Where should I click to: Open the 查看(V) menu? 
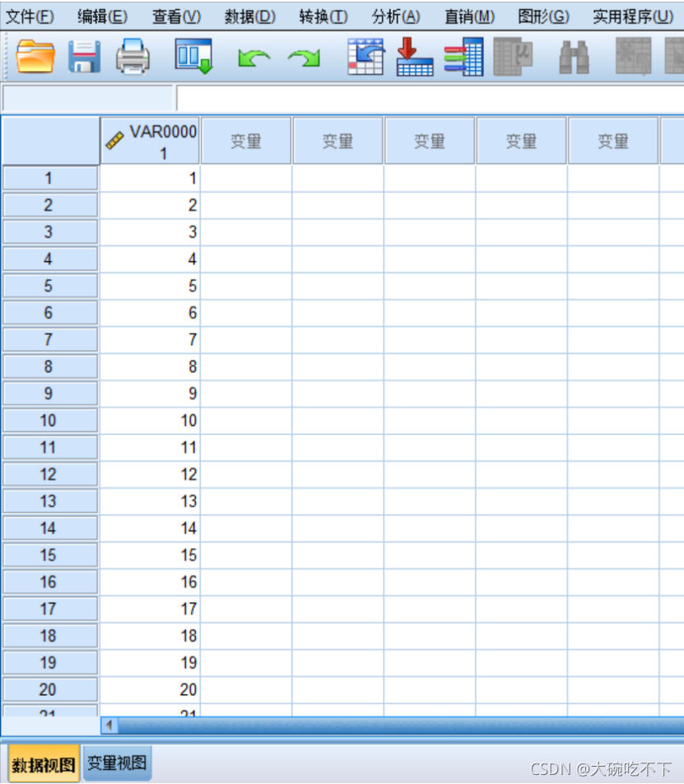click(x=176, y=17)
